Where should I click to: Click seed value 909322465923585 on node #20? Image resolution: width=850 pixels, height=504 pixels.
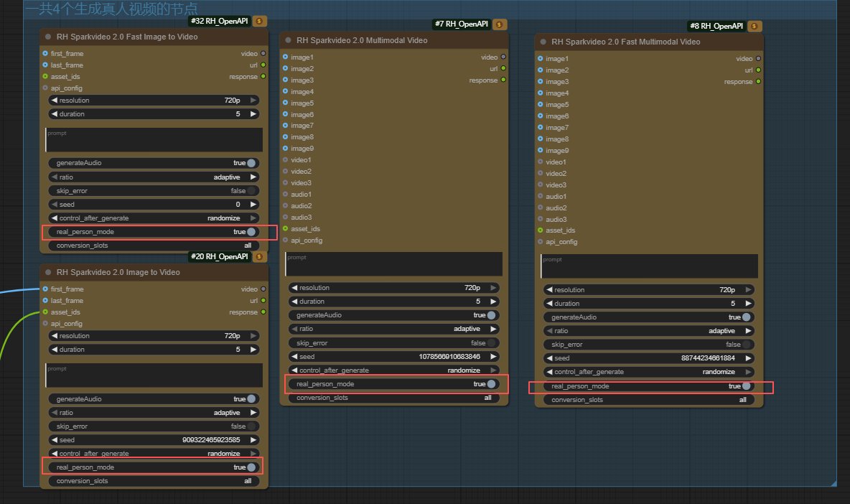point(211,440)
